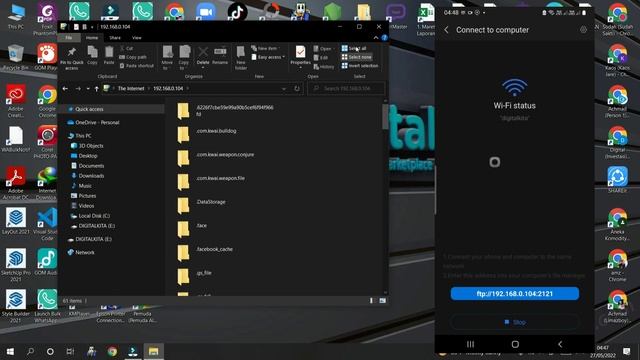Screen dimensions: 640x360
Task: Click the History command in ribbon
Action: coord(324,67)
